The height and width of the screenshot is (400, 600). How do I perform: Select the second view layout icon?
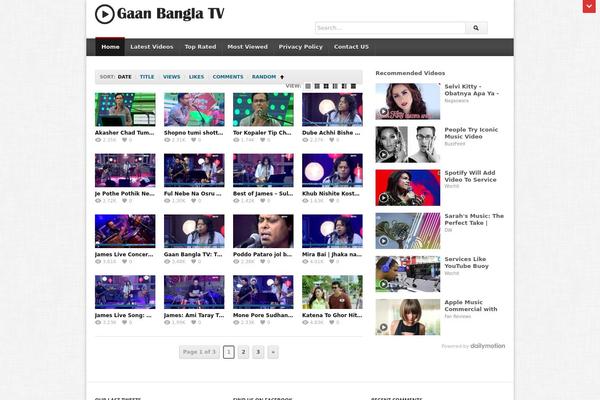[317, 86]
